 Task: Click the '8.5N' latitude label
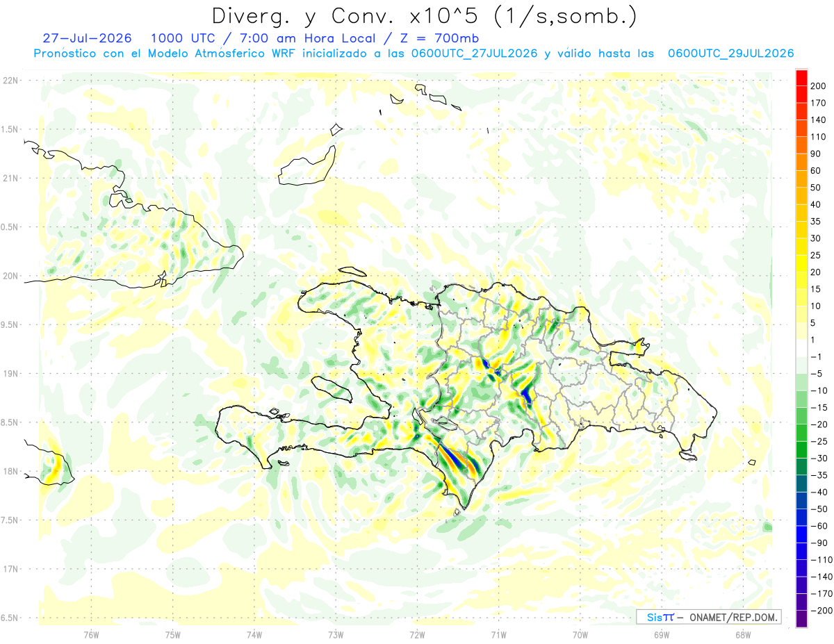[10, 422]
